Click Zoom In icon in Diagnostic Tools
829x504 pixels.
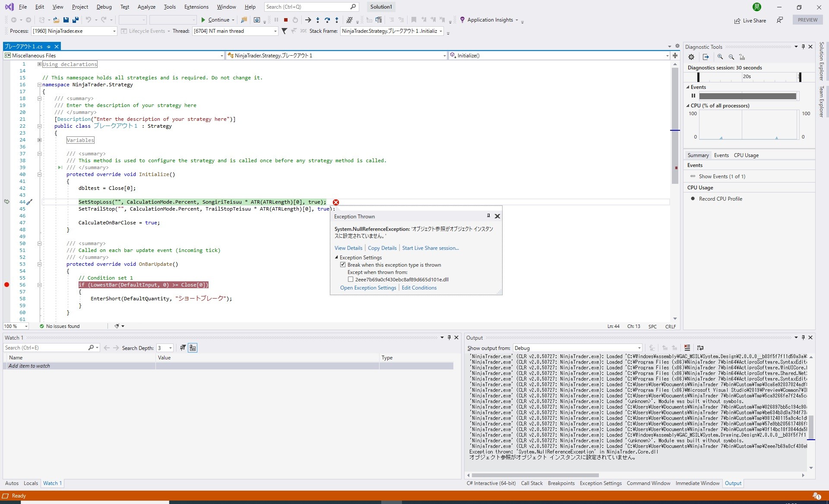tap(720, 57)
